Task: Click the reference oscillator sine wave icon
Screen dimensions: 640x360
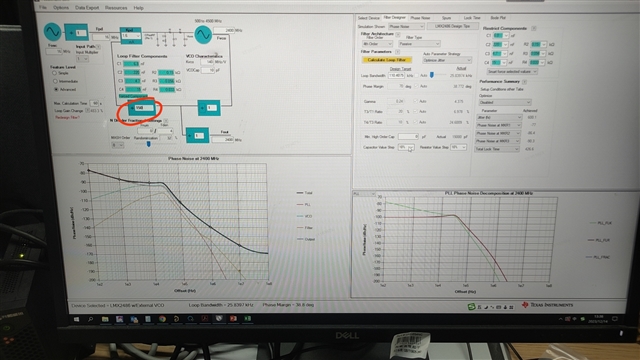Action: pyautogui.click(x=53, y=31)
